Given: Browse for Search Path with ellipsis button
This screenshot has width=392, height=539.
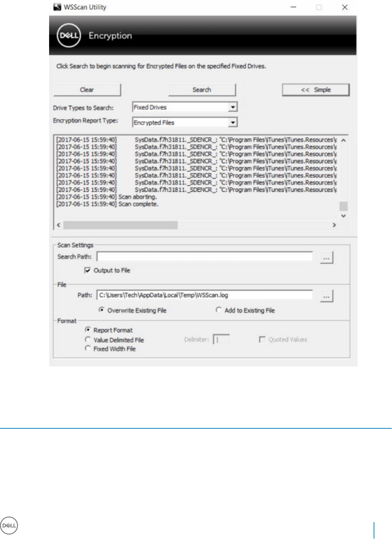Looking at the screenshot, I should click(326, 258).
